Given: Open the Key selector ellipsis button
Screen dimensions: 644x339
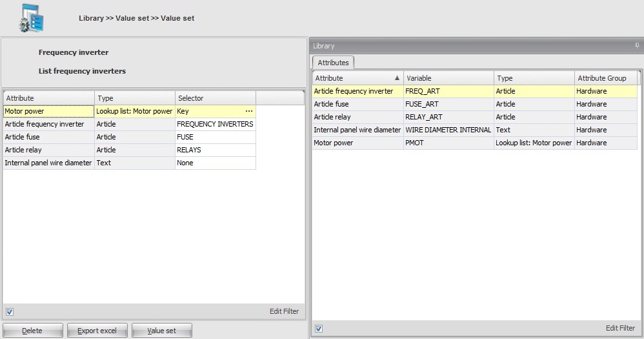Looking at the screenshot, I should point(249,111).
